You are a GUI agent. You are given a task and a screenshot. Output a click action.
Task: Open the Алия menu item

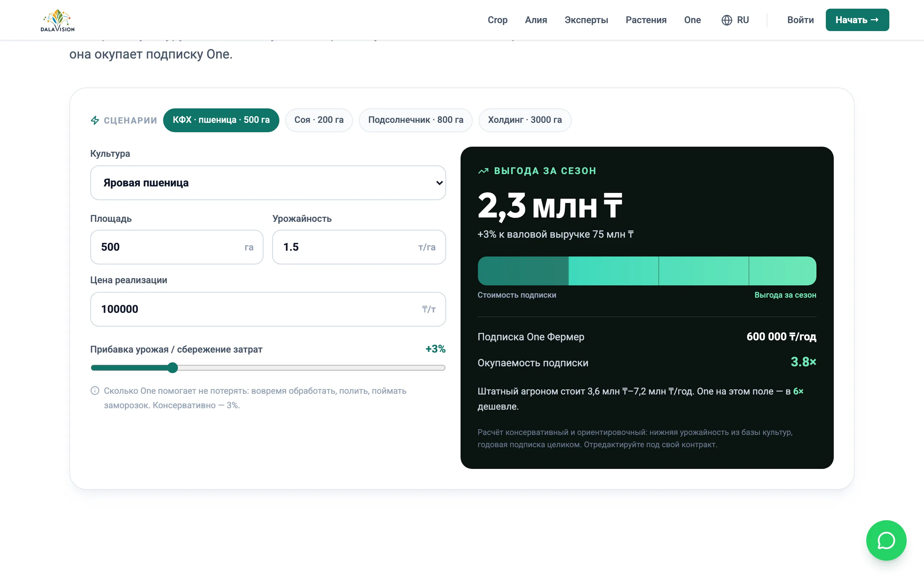[536, 20]
